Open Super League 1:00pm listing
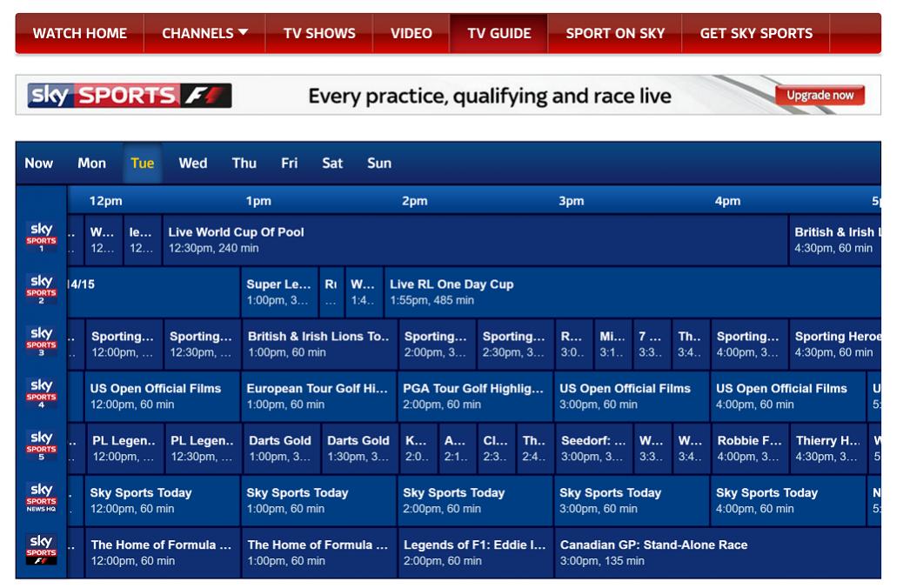903x588 pixels. click(x=279, y=292)
